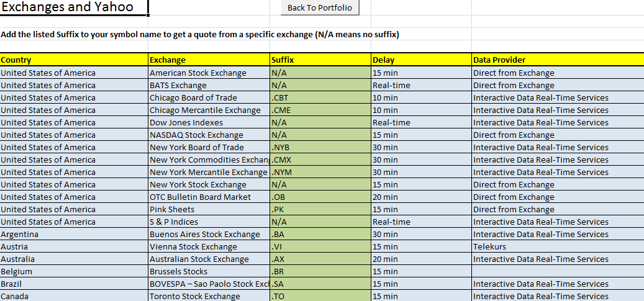The width and height of the screenshot is (644, 301).
Task: Select the Brussels Stocks cell
Action: coord(209,271)
